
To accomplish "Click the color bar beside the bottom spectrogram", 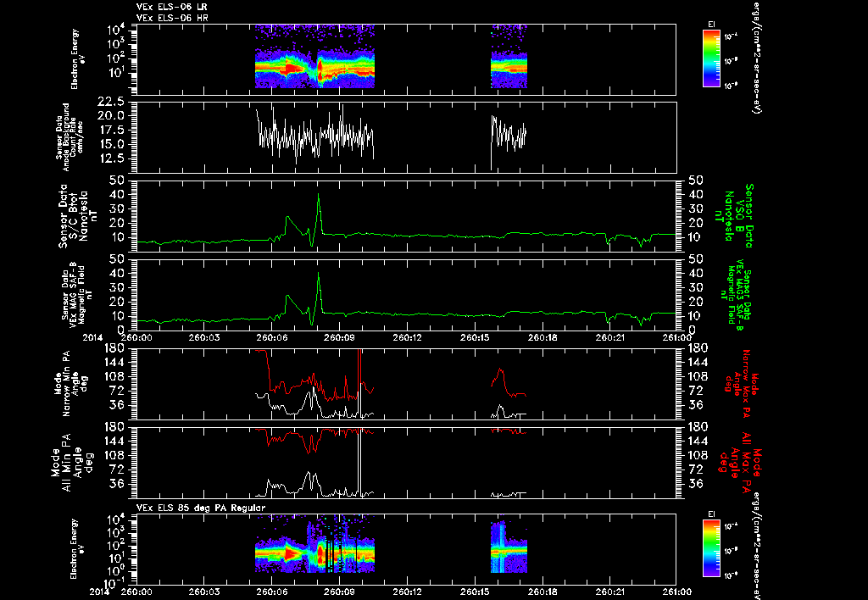I will (711, 547).
